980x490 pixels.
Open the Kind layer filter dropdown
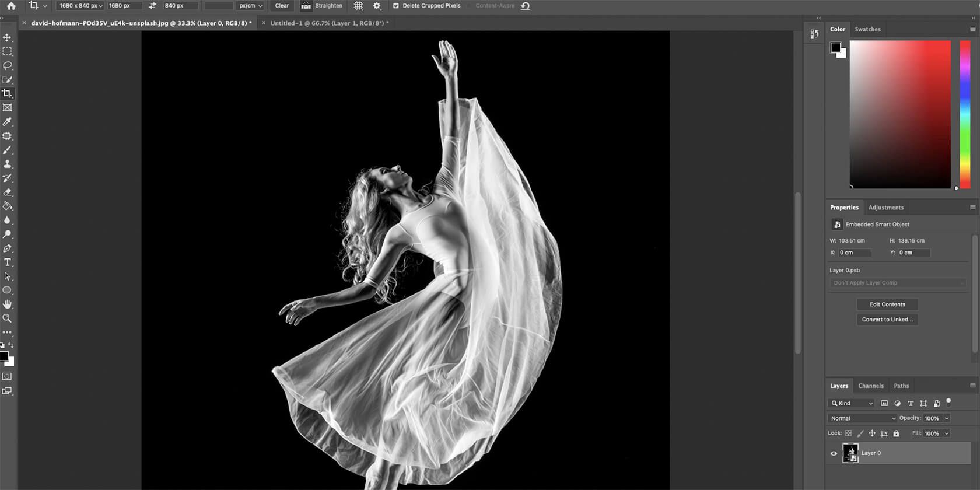pyautogui.click(x=852, y=403)
